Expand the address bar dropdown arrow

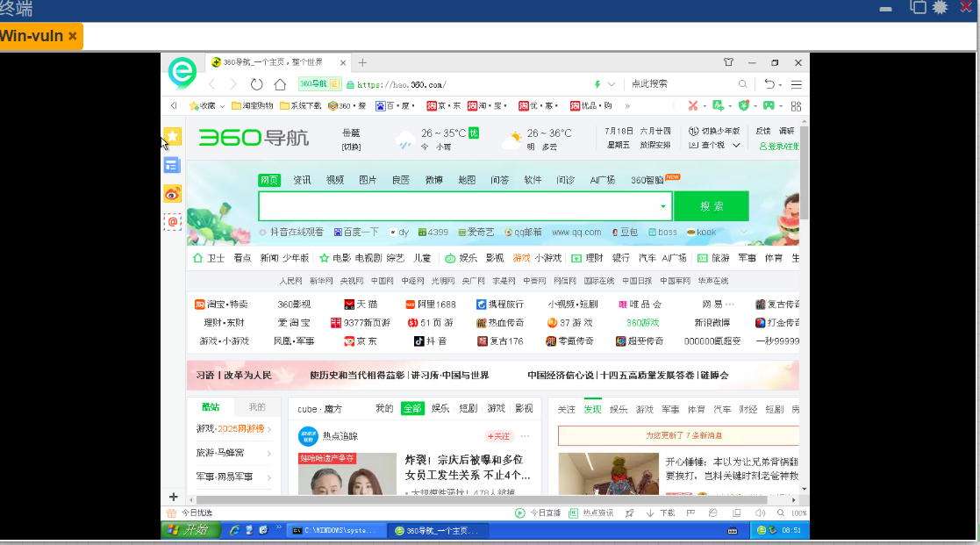point(612,84)
